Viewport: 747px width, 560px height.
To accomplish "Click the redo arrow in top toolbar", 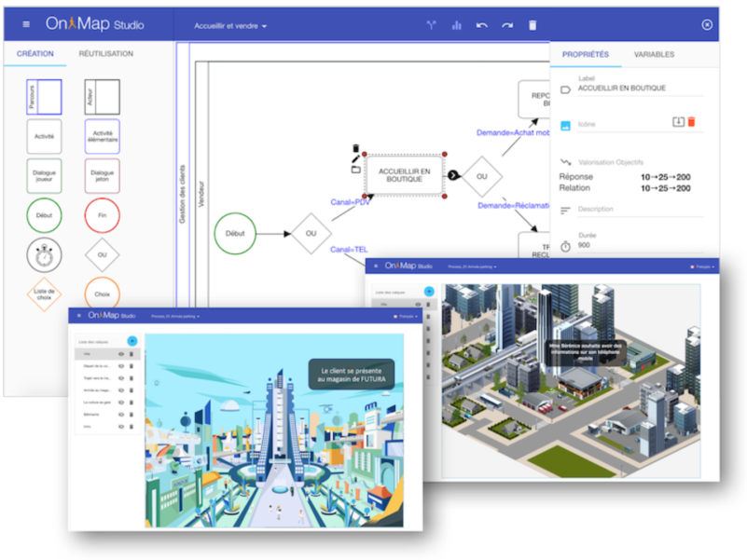I will (506, 25).
